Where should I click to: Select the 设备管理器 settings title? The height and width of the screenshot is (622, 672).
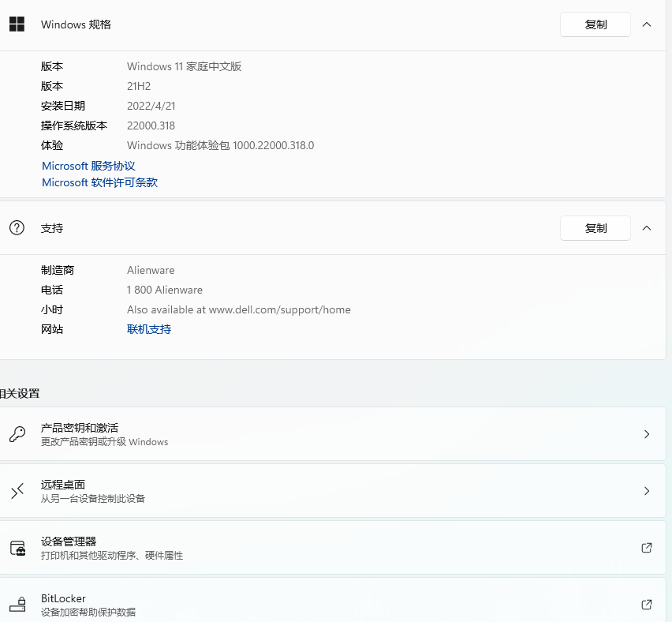pos(69,541)
